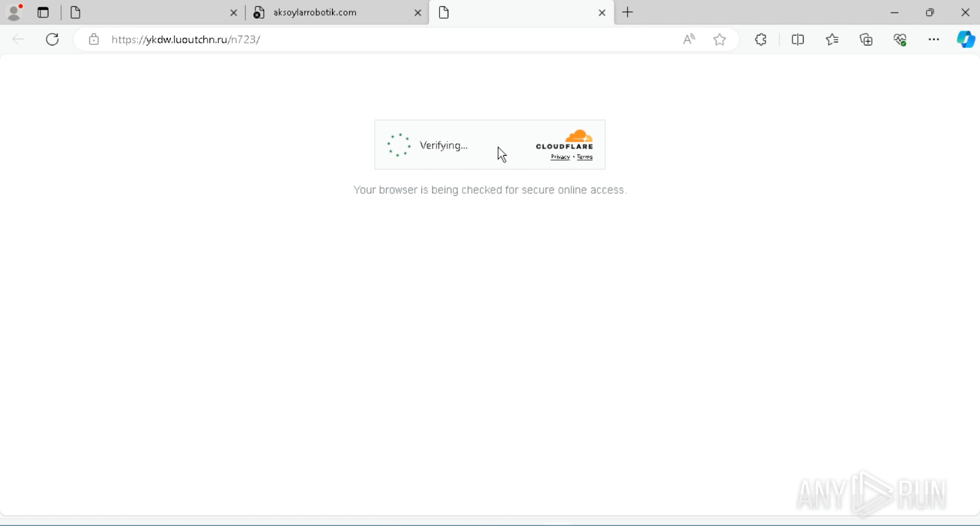980x526 pixels.
Task: Close the browser window
Action: click(965, 12)
